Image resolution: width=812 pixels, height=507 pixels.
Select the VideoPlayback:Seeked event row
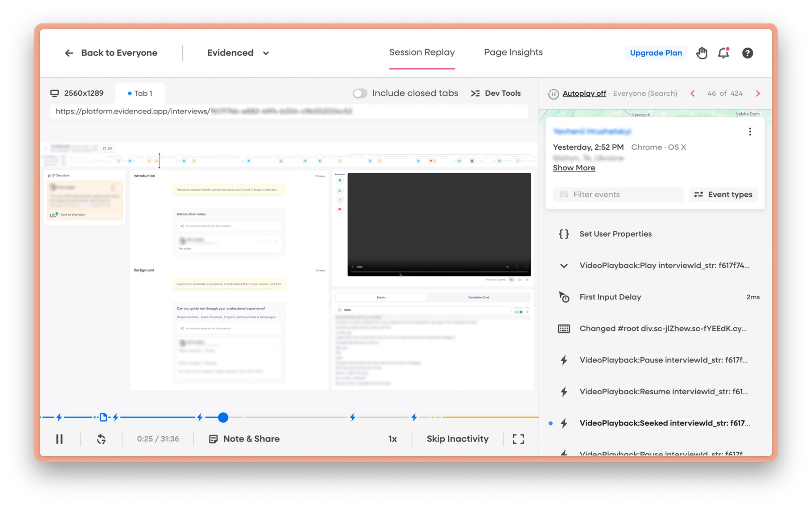click(x=655, y=423)
